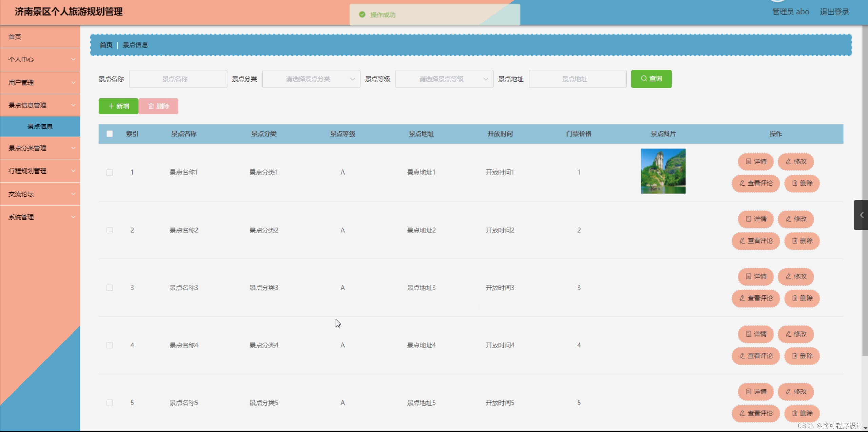The image size is (868, 432).
Task: Open 交流论坛 in the sidebar
Action: (40, 194)
